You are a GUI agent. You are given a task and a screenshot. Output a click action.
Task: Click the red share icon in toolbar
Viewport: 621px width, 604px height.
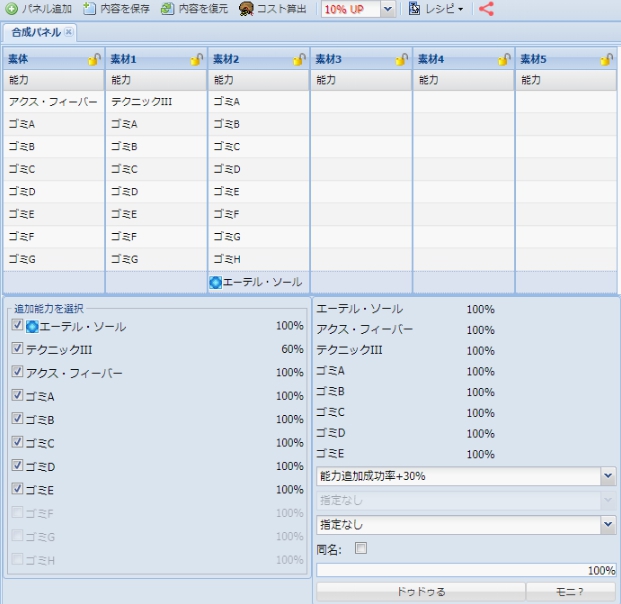pos(486,9)
